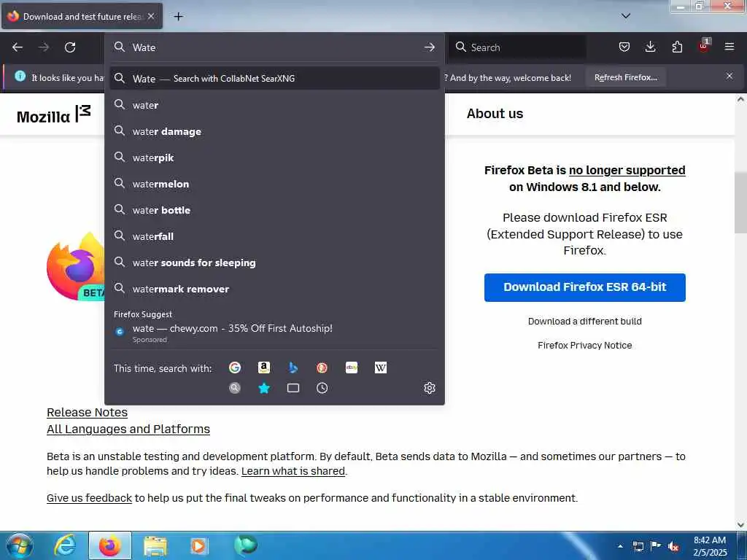Open the Extensions puzzle icon
The image size is (747, 560).
(677, 47)
